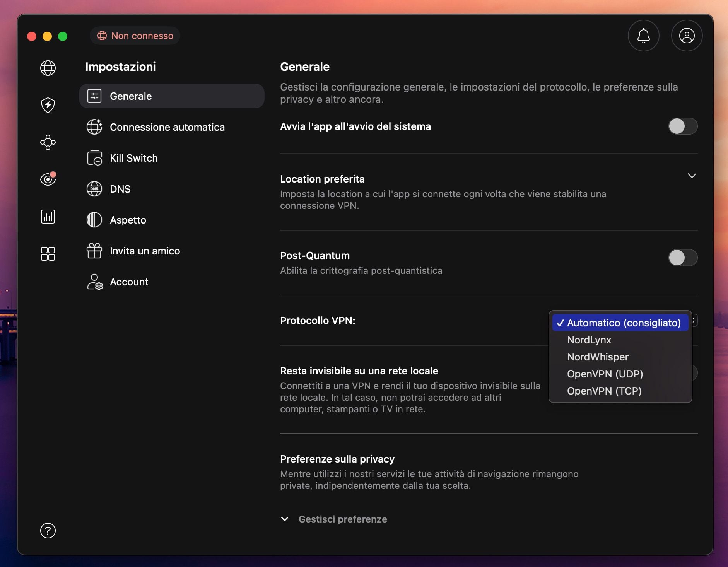
Task: Toggle Avvia l'app all'avvio del sistema
Action: 683,126
